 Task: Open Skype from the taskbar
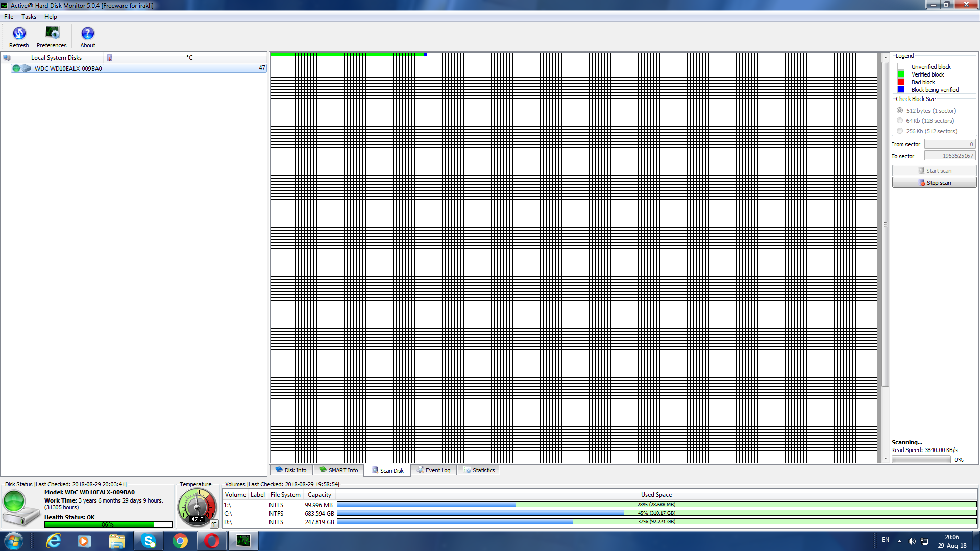pyautogui.click(x=149, y=541)
